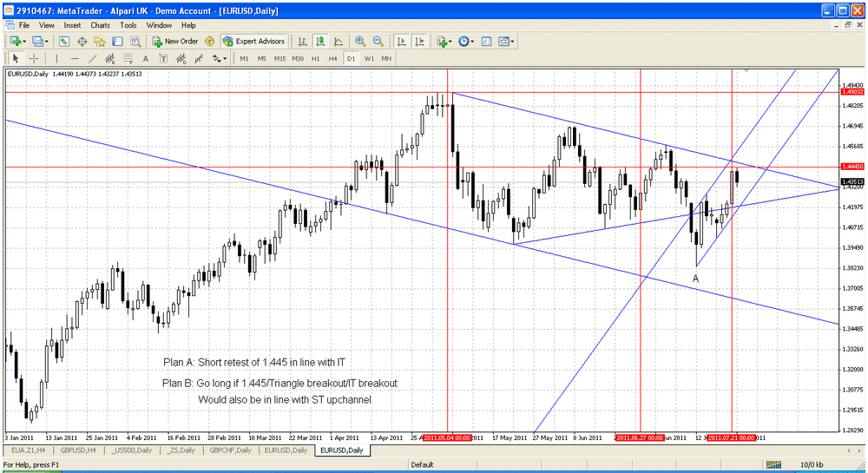Click the connection status 10/0 kb indicator
This screenshot has height=473, width=868.
pos(812,464)
